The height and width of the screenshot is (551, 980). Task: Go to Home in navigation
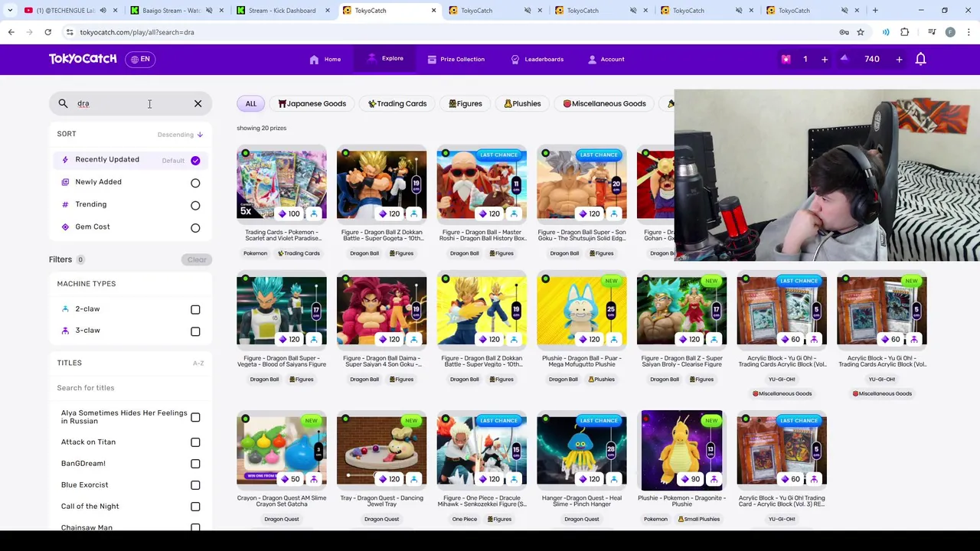pos(325,59)
